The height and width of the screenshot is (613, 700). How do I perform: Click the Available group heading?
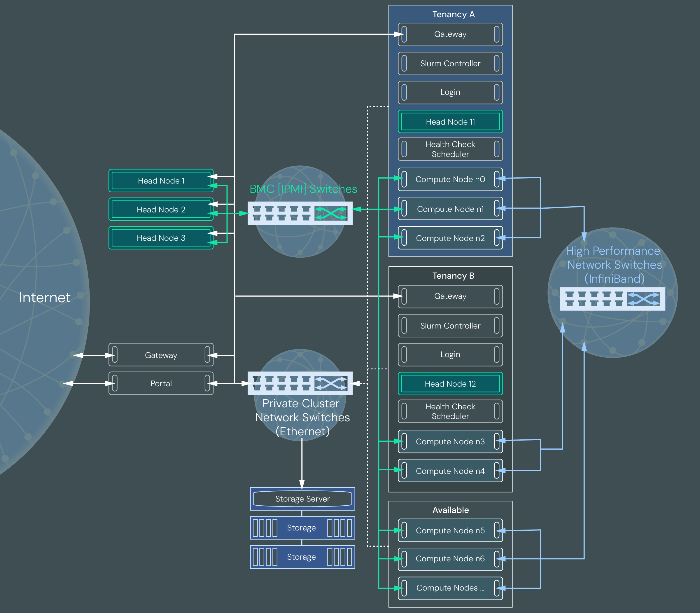(450, 510)
